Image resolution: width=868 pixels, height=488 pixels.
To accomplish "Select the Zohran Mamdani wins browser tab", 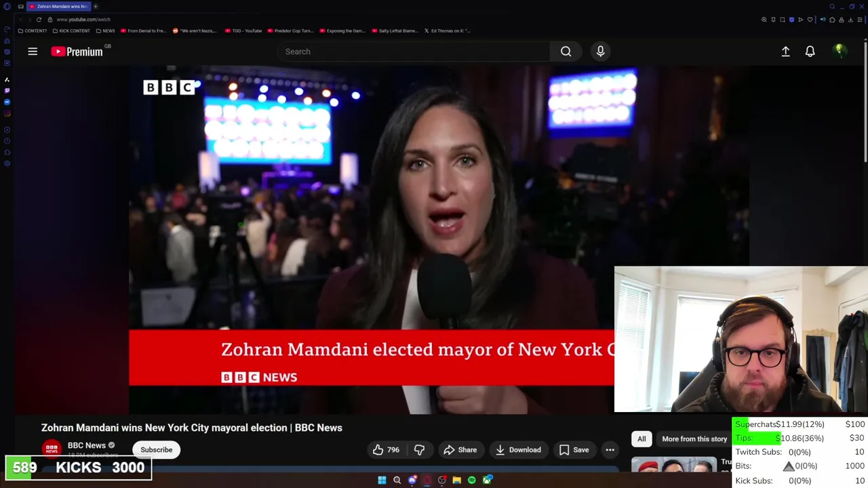I will tap(60, 6).
